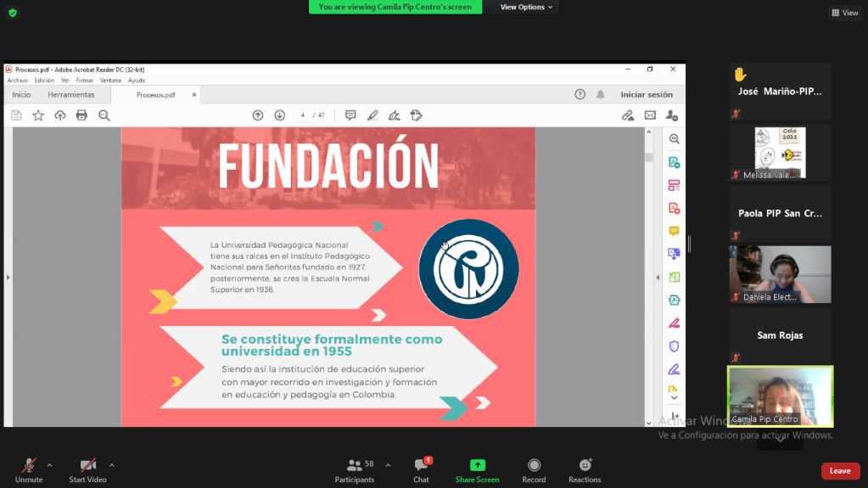This screenshot has width=868, height=488.
Task: Click Iniciar sesión in Acrobat
Action: [x=647, y=95]
